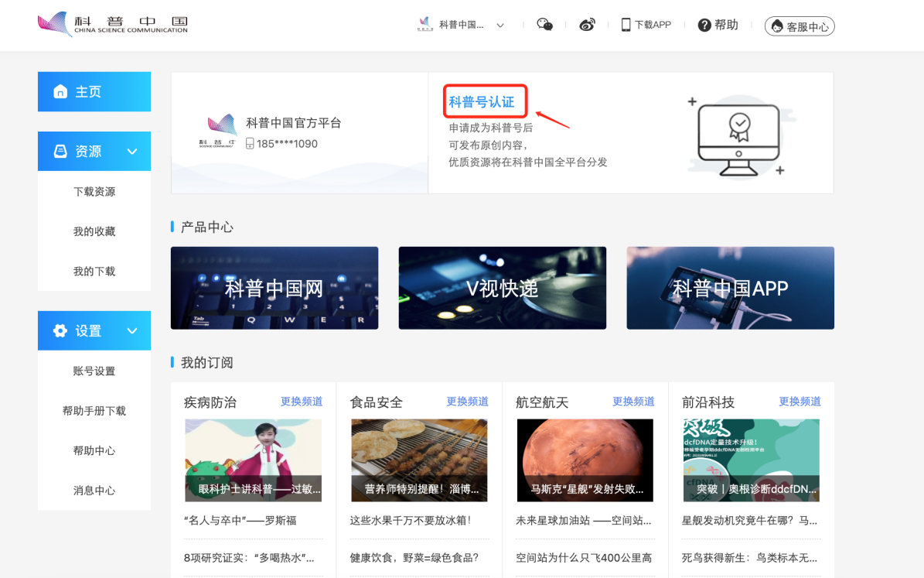This screenshot has height=578, width=924.
Task: Open the WeChat icon in header
Action: point(544,25)
